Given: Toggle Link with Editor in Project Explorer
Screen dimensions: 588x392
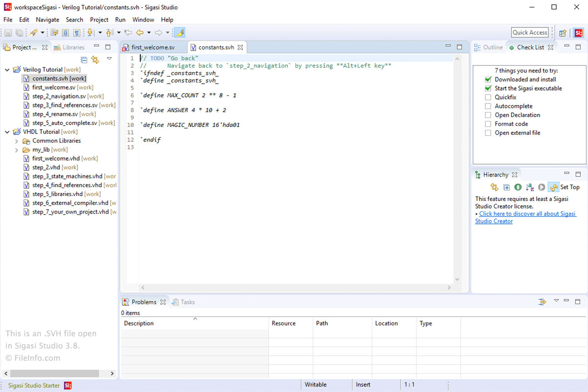Looking at the screenshot, I should coord(95,59).
